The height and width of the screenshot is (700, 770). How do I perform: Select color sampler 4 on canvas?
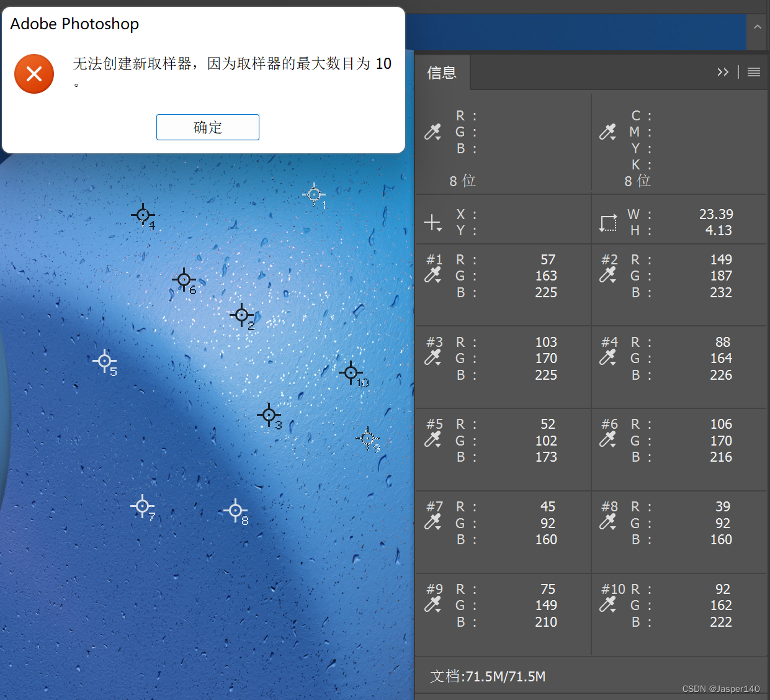(x=143, y=215)
